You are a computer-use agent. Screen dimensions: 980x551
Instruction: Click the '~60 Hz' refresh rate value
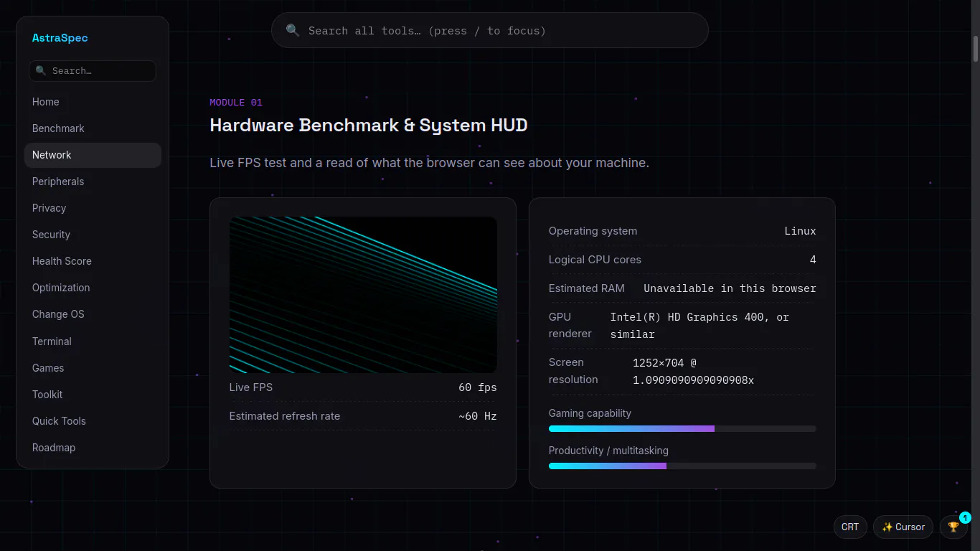point(478,416)
